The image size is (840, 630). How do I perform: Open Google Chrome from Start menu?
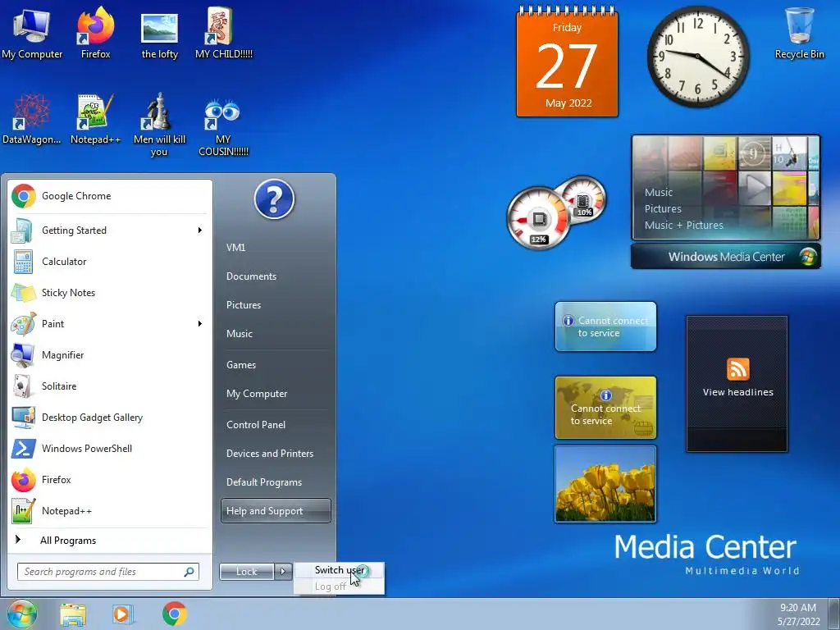pos(109,196)
